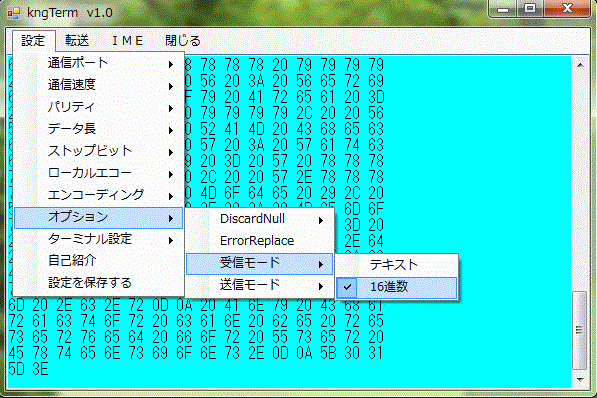
Task: Expand the エンコーディング submenu
Action: pyautogui.click(x=98, y=195)
